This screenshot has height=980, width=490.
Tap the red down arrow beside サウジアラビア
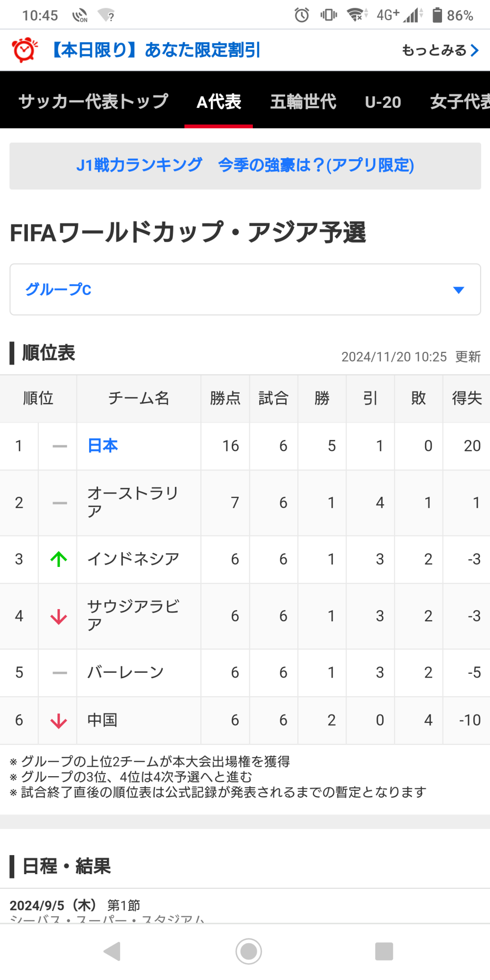click(x=59, y=616)
